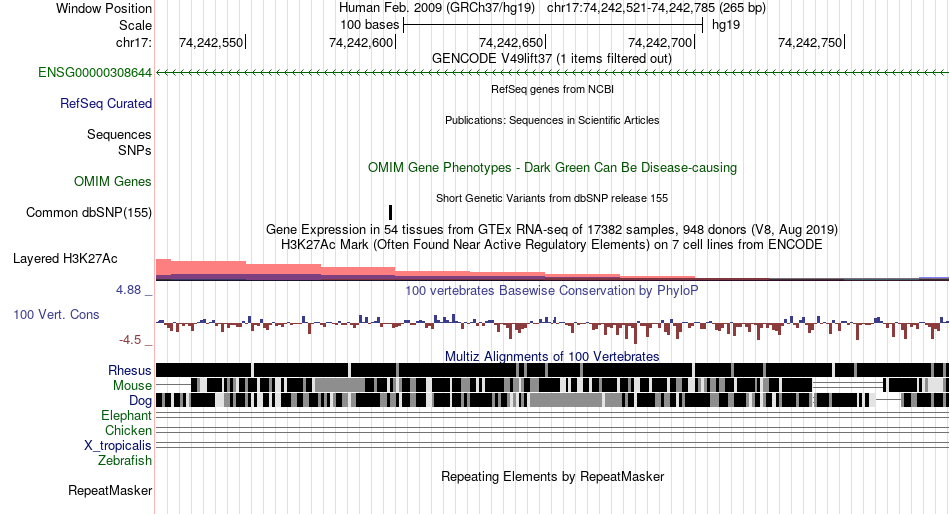950x514 pixels.
Task: Click the -4.5 conservation axis value
Action: pos(130,340)
